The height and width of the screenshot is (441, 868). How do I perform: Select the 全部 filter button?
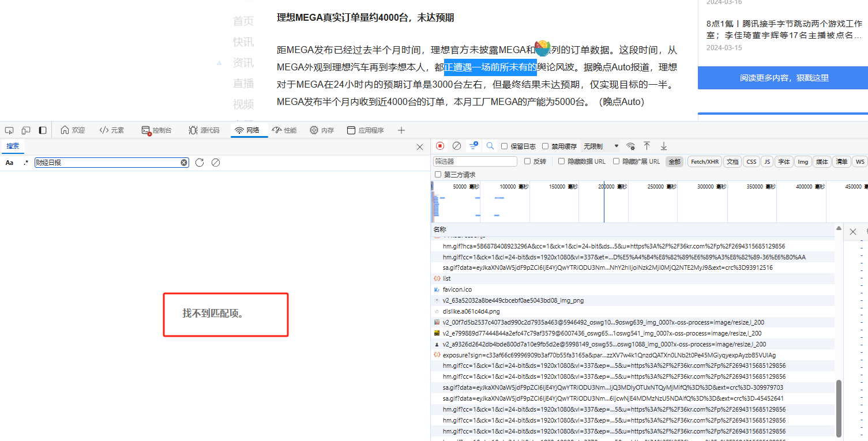point(674,162)
